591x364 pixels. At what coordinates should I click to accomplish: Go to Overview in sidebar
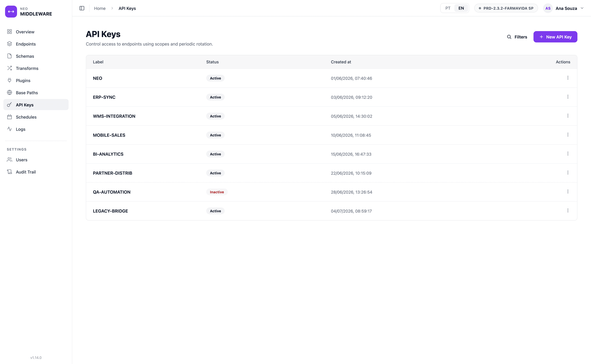click(x=36, y=32)
